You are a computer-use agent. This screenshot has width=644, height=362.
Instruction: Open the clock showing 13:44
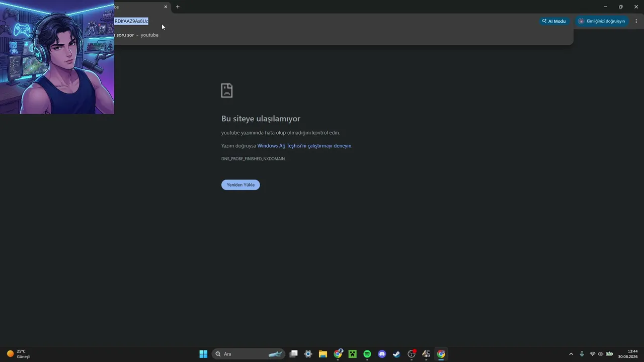coord(628,354)
